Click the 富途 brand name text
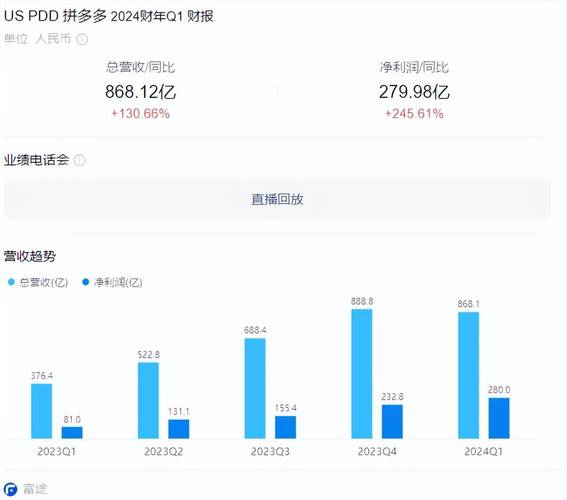The image size is (567, 500). [35, 489]
